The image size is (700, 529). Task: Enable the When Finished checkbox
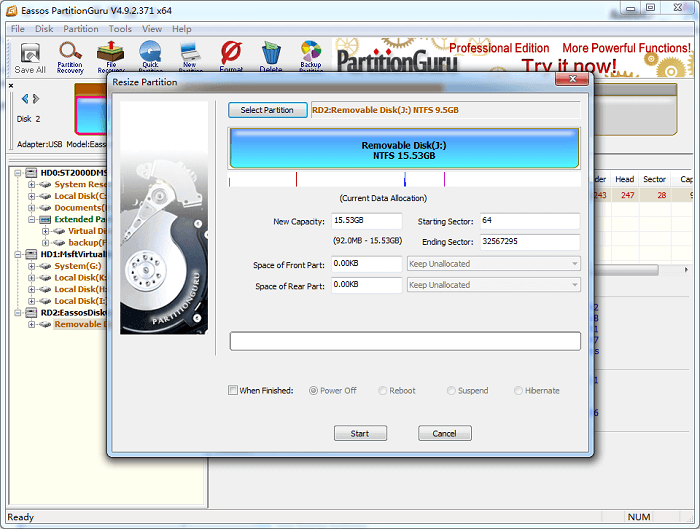pos(233,390)
